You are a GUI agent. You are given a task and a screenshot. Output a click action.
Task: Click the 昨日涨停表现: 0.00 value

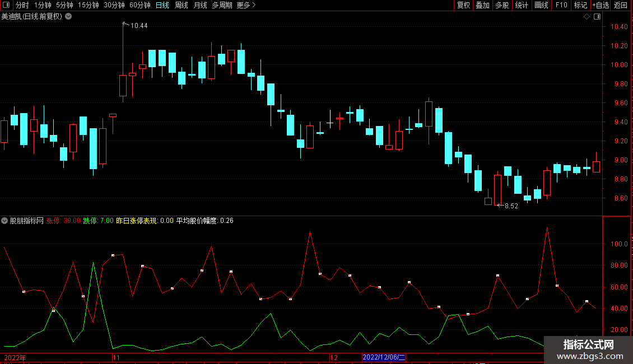(x=145, y=221)
